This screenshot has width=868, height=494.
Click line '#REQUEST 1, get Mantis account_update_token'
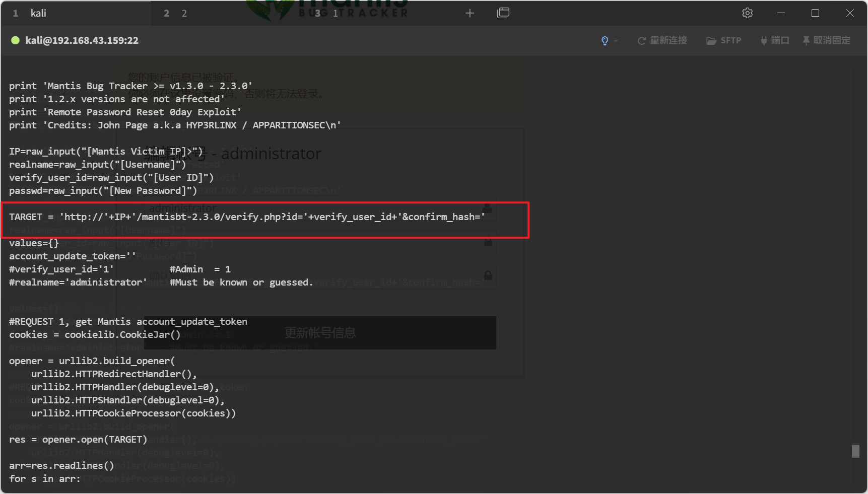[128, 322]
